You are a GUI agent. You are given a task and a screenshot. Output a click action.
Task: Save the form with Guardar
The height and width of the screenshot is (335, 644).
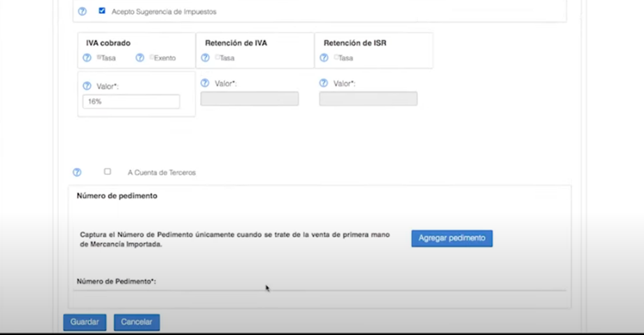click(x=85, y=322)
